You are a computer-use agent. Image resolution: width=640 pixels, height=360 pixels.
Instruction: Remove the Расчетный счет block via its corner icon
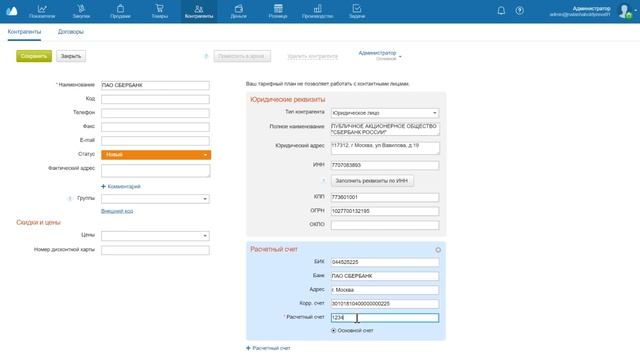(438, 250)
